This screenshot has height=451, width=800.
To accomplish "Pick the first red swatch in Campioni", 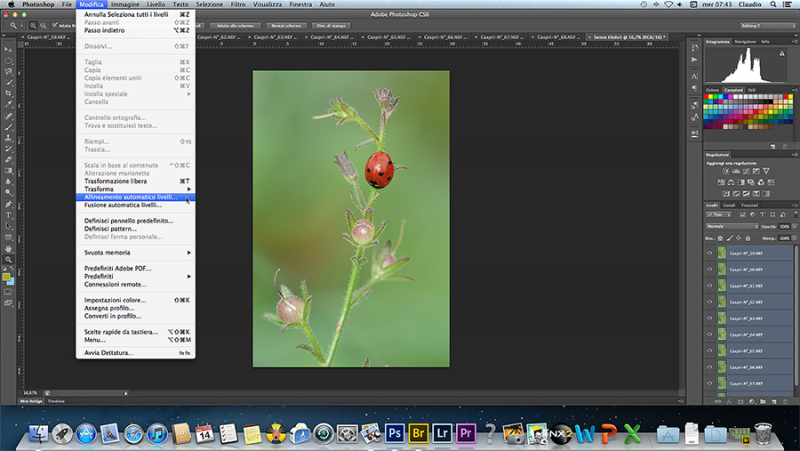I will tap(706, 96).
